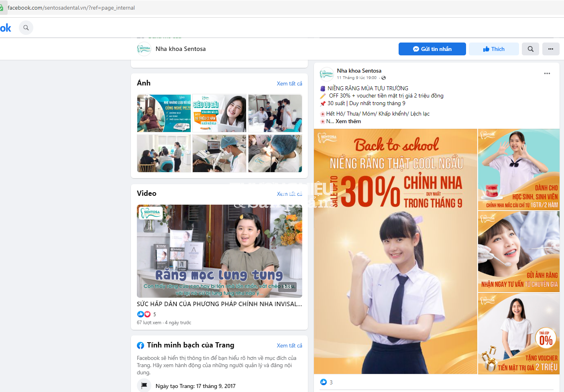Click the like icon showing 3 under the post

[x=324, y=382]
